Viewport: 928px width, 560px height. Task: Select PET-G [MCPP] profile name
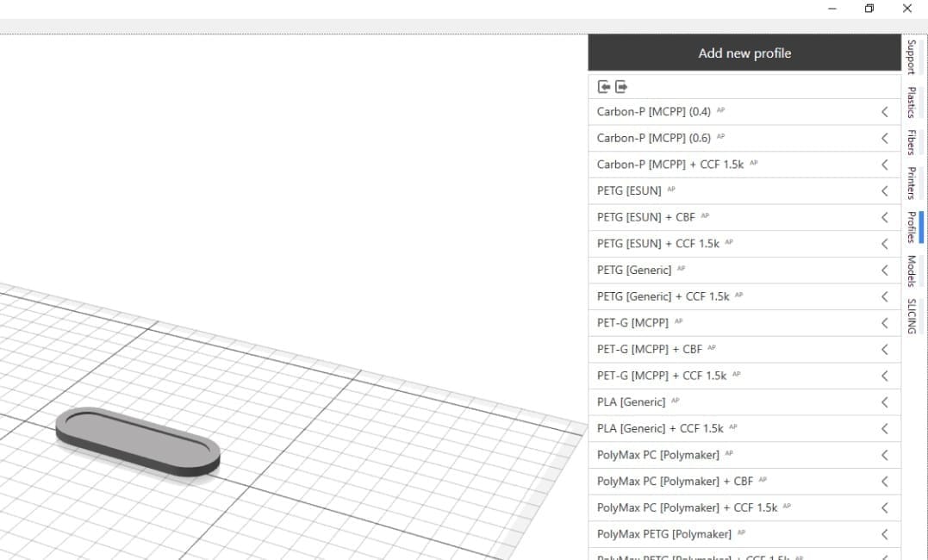(632, 323)
